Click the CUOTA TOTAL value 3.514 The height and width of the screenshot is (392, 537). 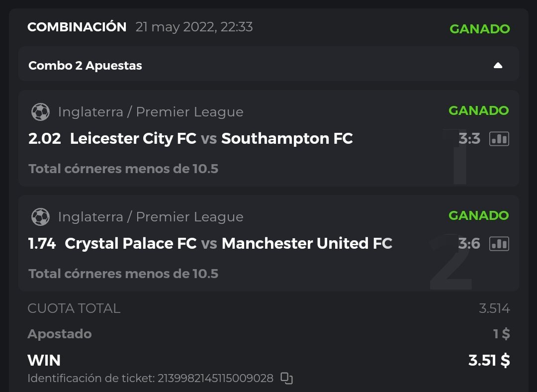click(494, 308)
